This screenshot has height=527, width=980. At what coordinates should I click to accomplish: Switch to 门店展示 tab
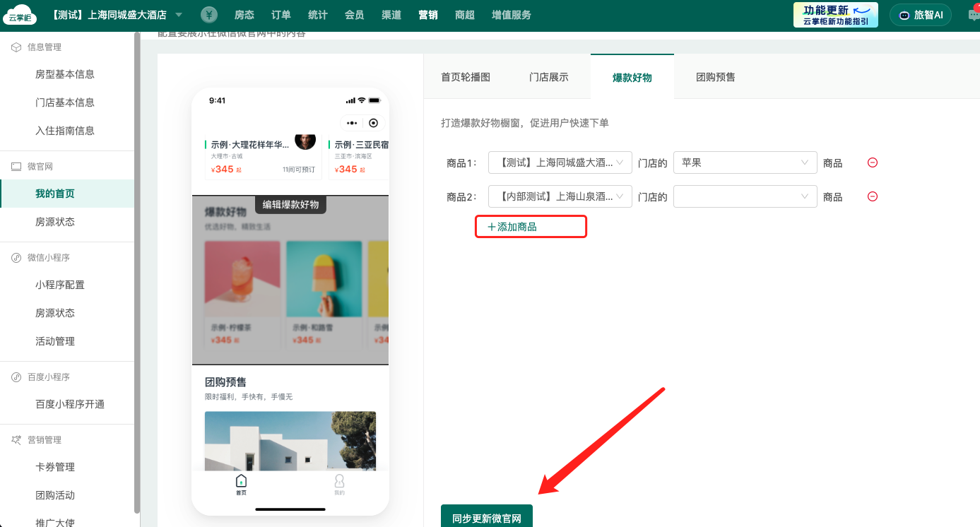click(549, 77)
